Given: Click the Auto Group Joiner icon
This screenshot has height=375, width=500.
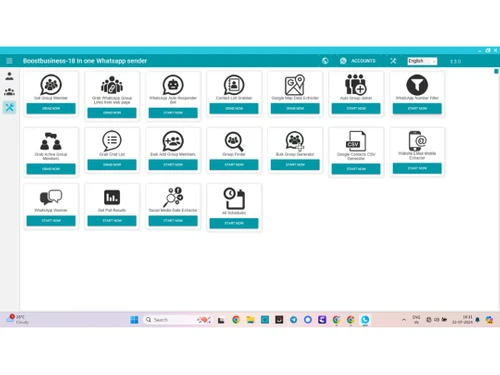Looking at the screenshot, I should 356,85.
